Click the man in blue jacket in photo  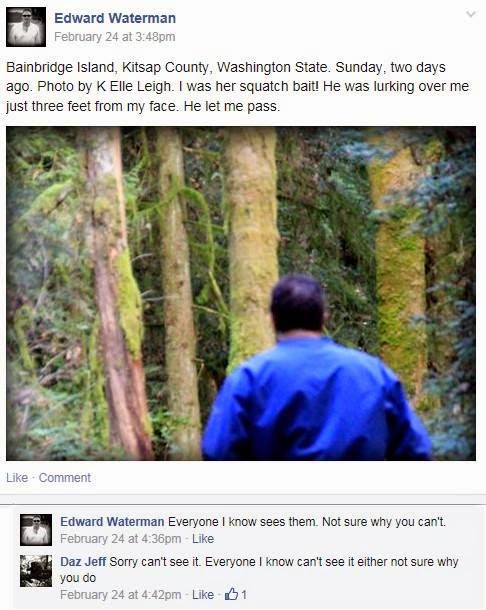click(x=316, y=368)
